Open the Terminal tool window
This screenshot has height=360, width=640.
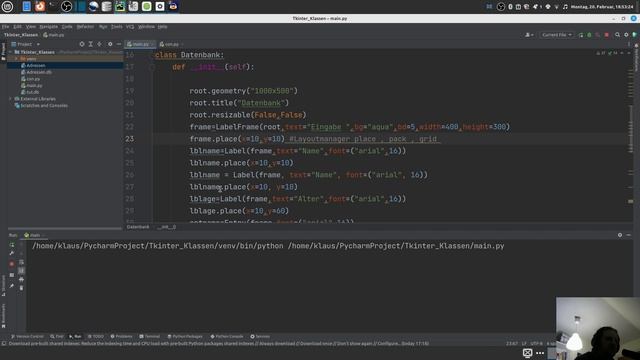(x=149, y=337)
